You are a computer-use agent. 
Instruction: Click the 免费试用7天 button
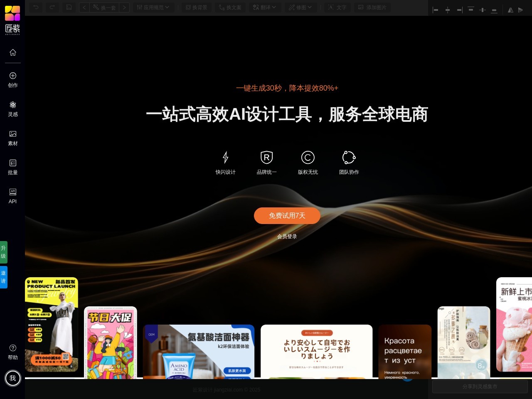coord(287,215)
